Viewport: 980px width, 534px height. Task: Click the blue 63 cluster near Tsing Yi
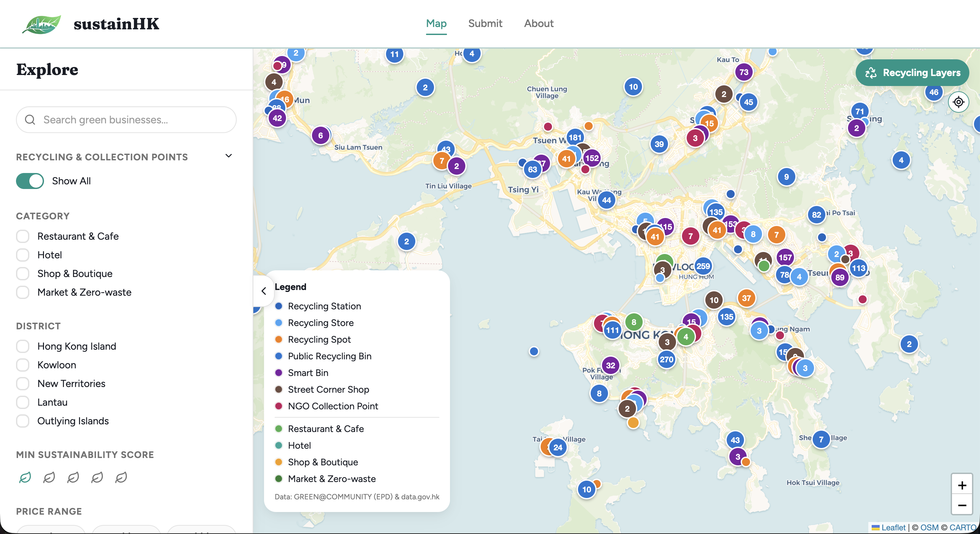532,169
